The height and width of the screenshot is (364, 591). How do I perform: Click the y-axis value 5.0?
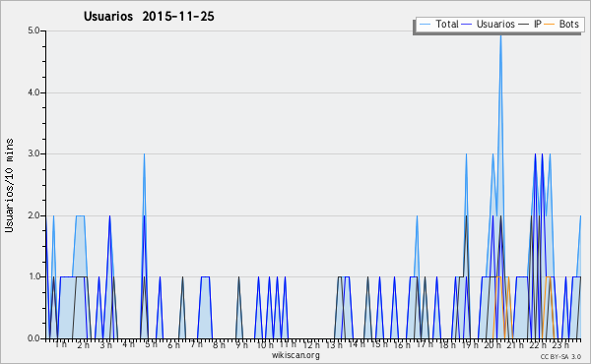[x=33, y=30]
